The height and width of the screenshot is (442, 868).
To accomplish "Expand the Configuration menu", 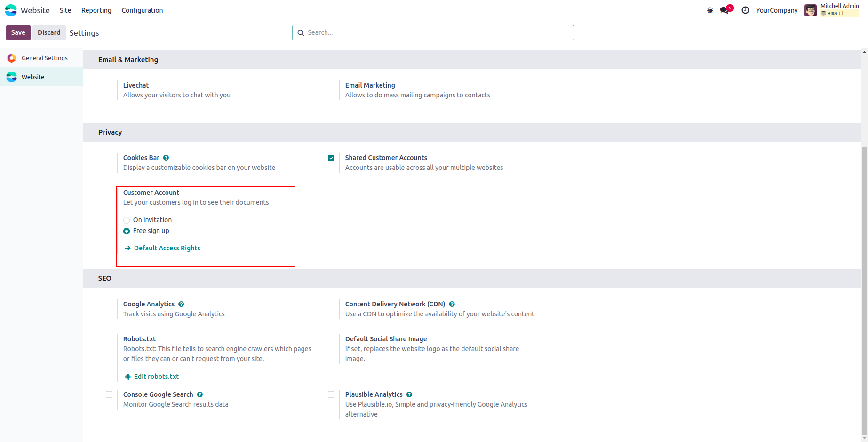I will 142,10.
